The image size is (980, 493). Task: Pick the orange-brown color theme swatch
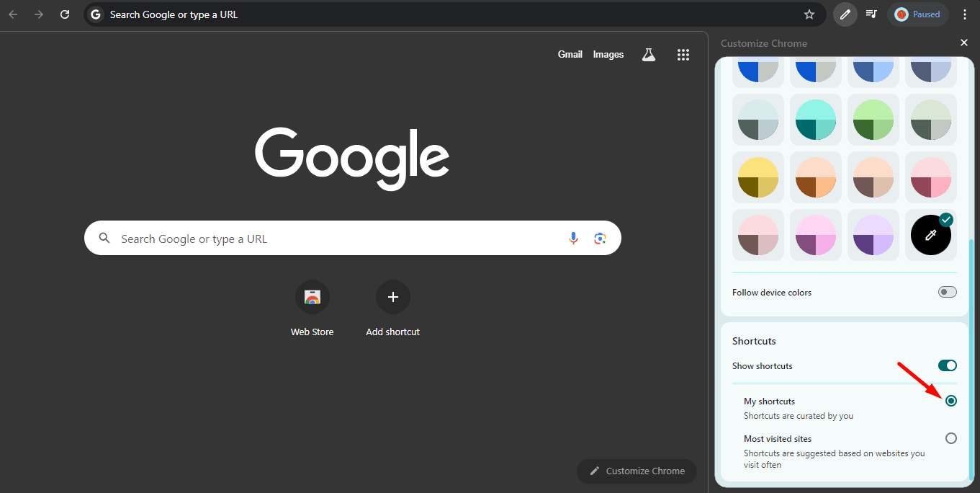point(816,177)
